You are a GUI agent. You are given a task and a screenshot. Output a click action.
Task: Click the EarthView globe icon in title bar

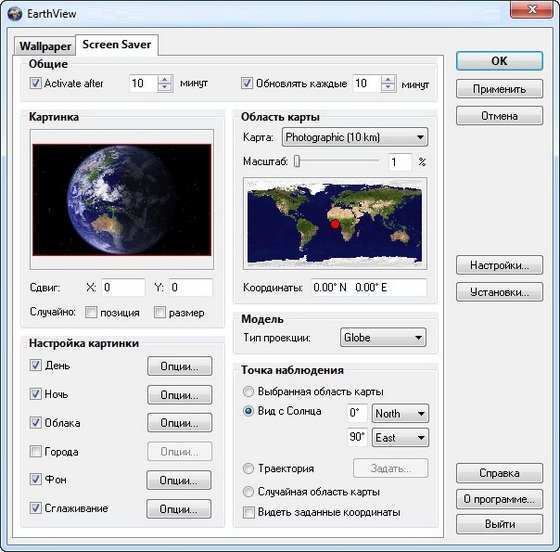[14, 14]
